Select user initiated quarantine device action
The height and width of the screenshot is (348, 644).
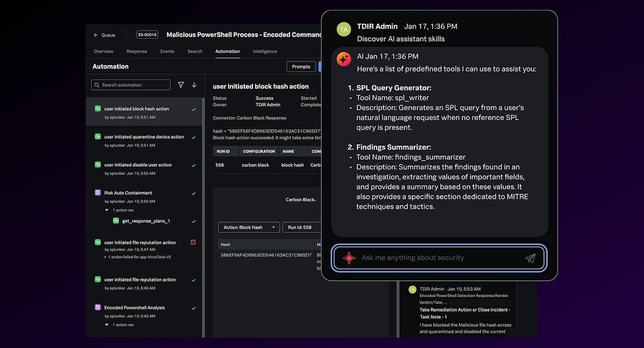[144, 137]
